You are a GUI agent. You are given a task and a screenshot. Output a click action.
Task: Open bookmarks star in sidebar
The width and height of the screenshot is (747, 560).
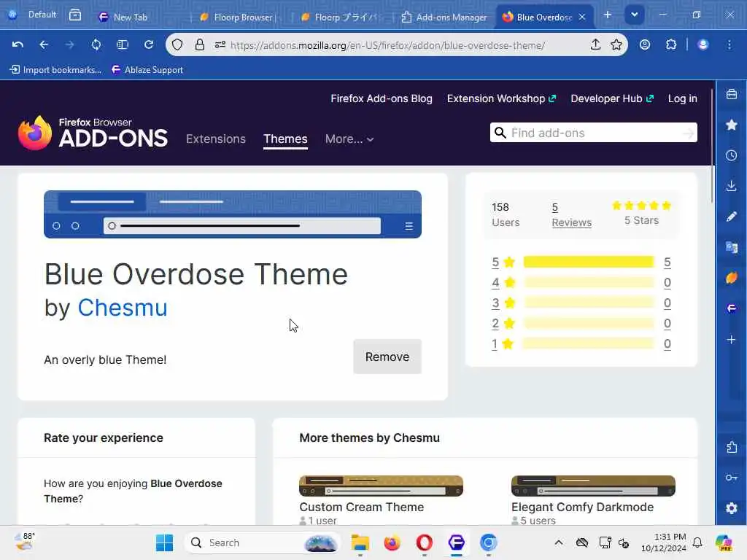point(732,125)
